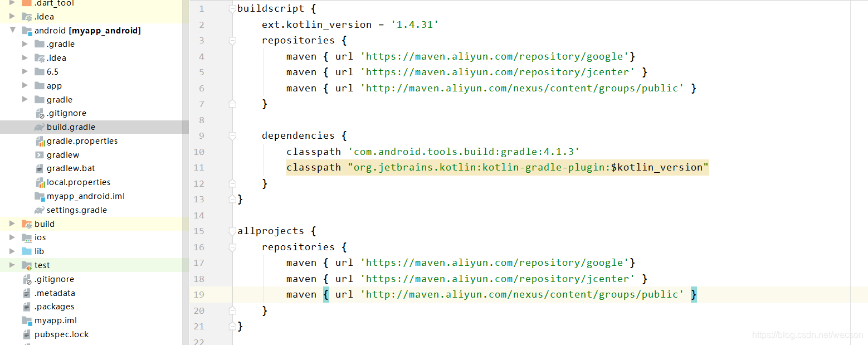The image size is (868, 345).
Task: Expand the ios folder arrow
Action: pos(12,237)
